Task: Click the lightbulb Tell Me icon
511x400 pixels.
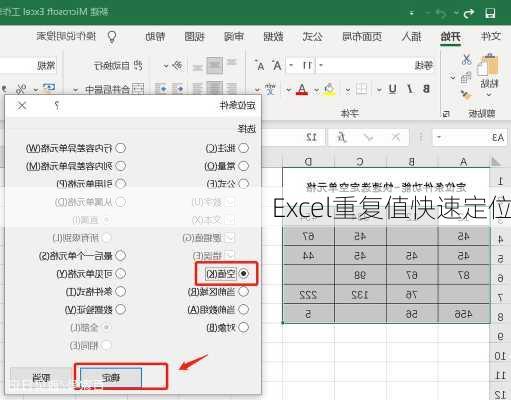Action: (x=112, y=37)
